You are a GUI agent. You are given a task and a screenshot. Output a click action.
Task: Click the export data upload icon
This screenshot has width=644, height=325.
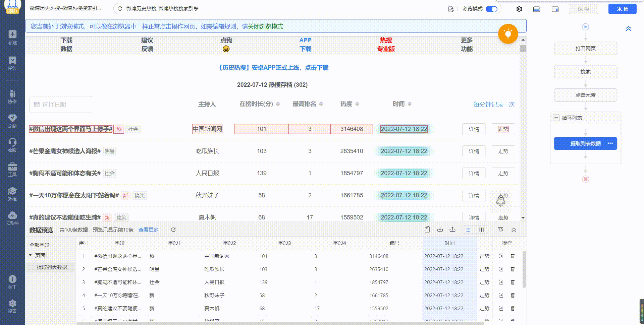point(452,230)
